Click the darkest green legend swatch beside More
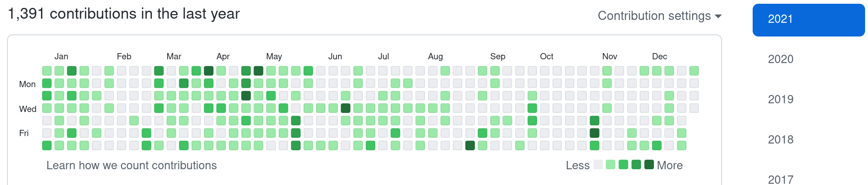Viewport: 868px width, 185px height. coord(649,165)
